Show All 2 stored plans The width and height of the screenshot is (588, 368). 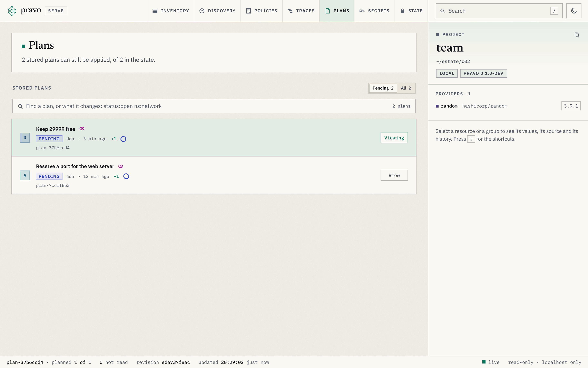[x=406, y=88]
